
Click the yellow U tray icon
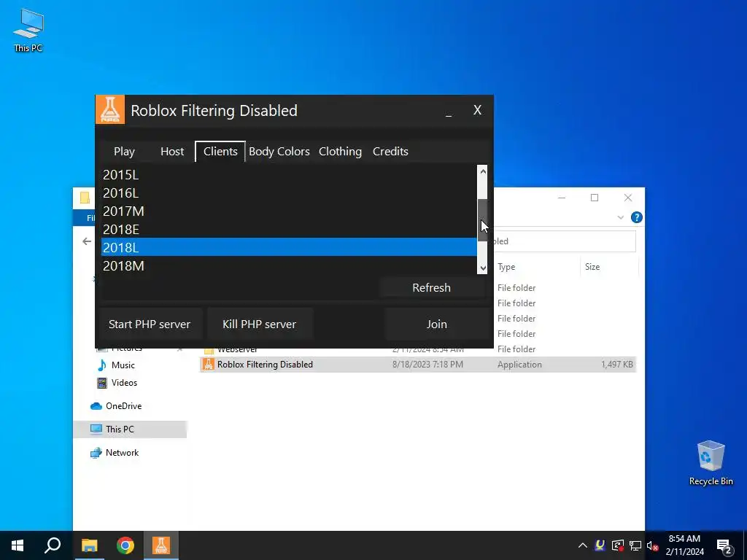pos(600,545)
